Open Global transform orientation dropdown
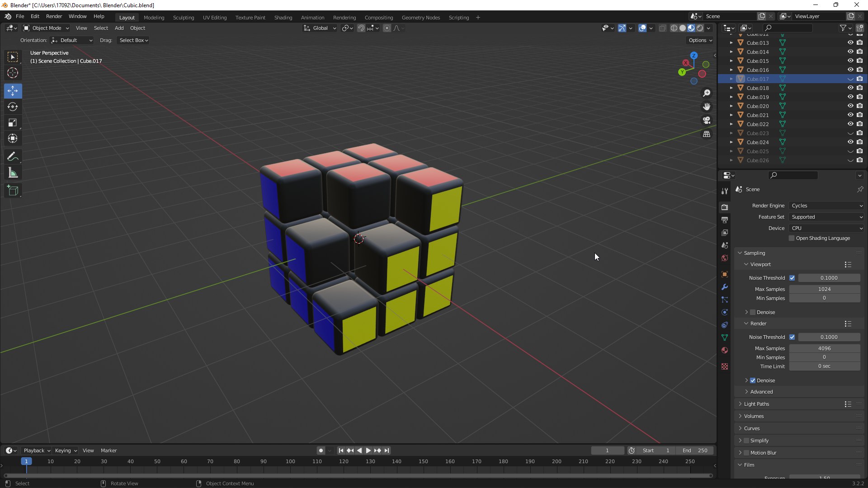 coord(320,28)
